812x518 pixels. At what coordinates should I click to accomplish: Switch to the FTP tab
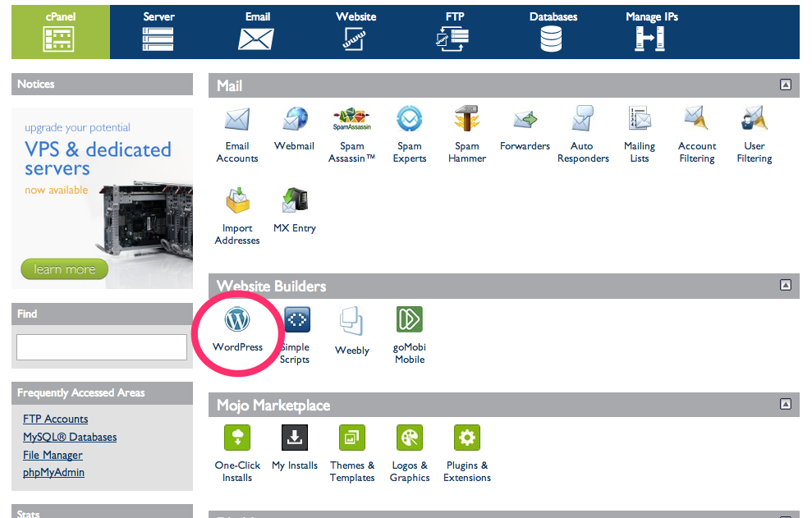454,32
